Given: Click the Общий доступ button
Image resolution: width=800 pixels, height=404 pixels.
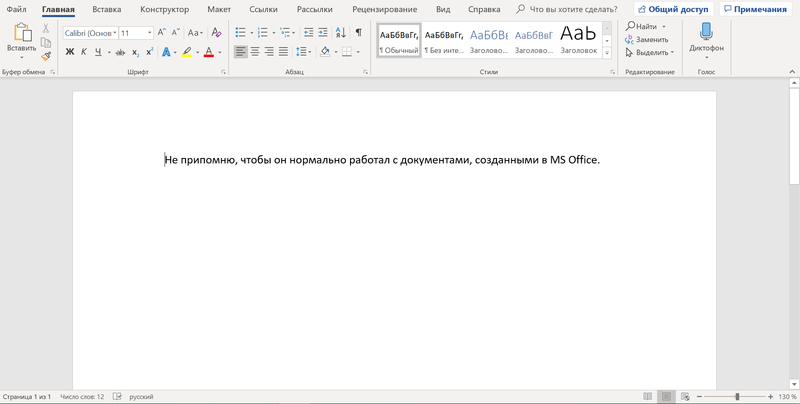Looking at the screenshot, I should tap(672, 9).
